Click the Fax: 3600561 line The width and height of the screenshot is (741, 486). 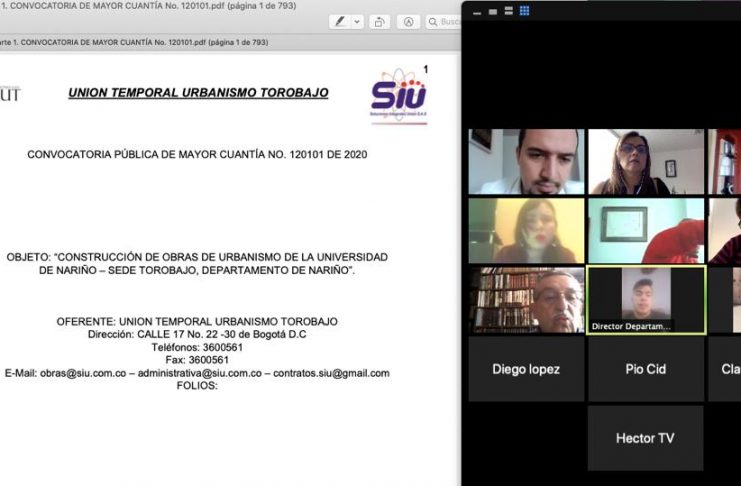tap(197, 360)
